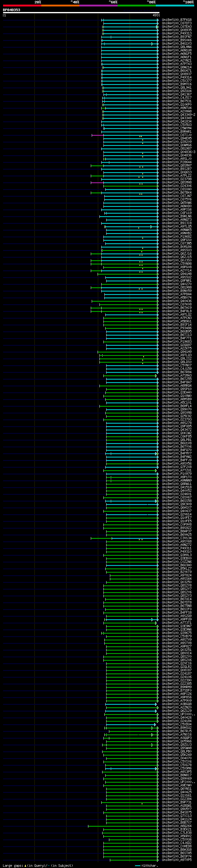Click the purple ~60% legend segment
This screenshot has height=868, width=197.
pos(99,6)
